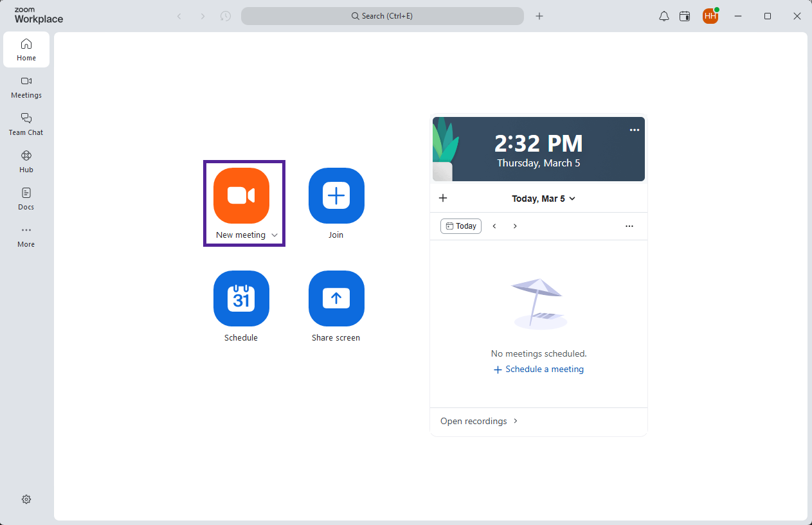Select the Home tab in the sidebar
812x525 pixels.
coord(26,49)
